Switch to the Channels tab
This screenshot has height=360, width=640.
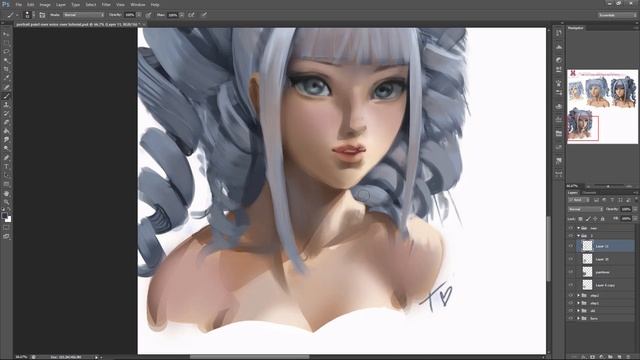click(x=589, y=192)
